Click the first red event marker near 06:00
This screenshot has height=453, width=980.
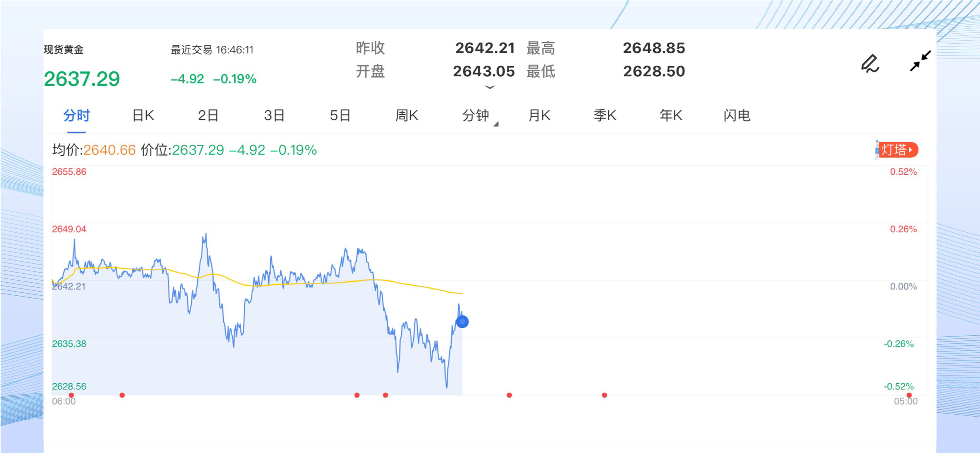(71, 395)
